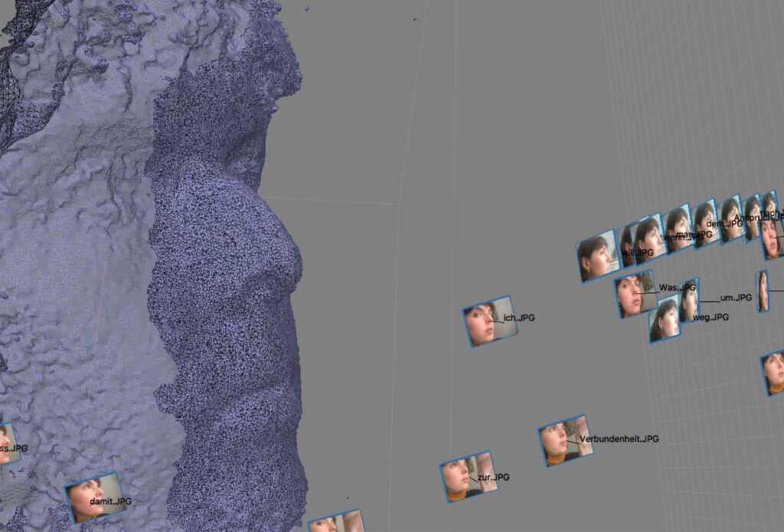Click the 'Was.JPG' camera label
Viewport: 784px width, 532px height.
point(678,288)
